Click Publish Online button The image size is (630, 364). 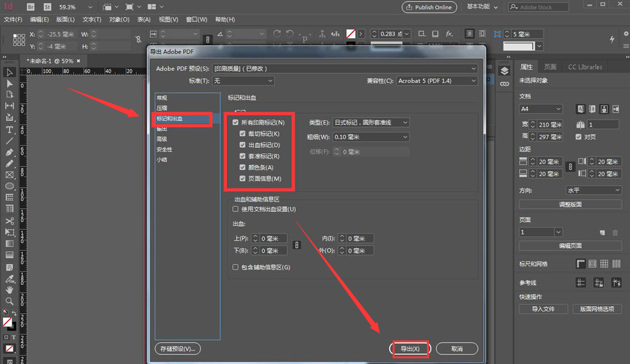pos(429,7)
